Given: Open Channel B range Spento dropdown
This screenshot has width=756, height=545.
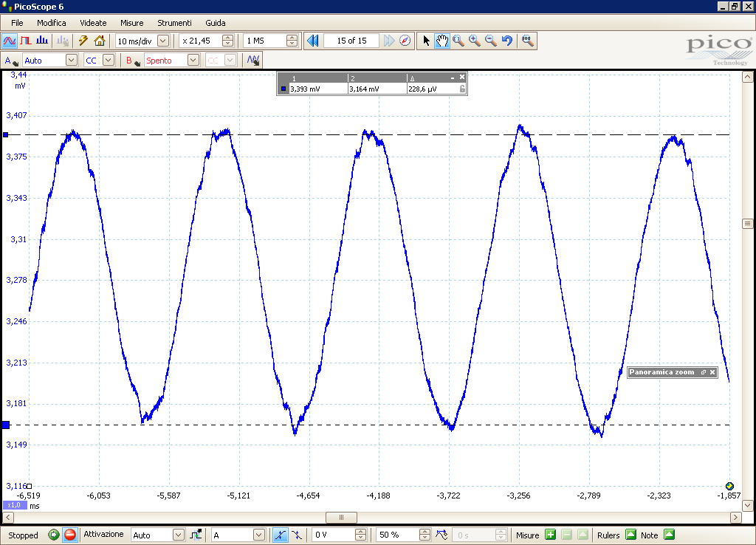Looking at the screenshot, I should pyautogui.click(x=193, y=61).
